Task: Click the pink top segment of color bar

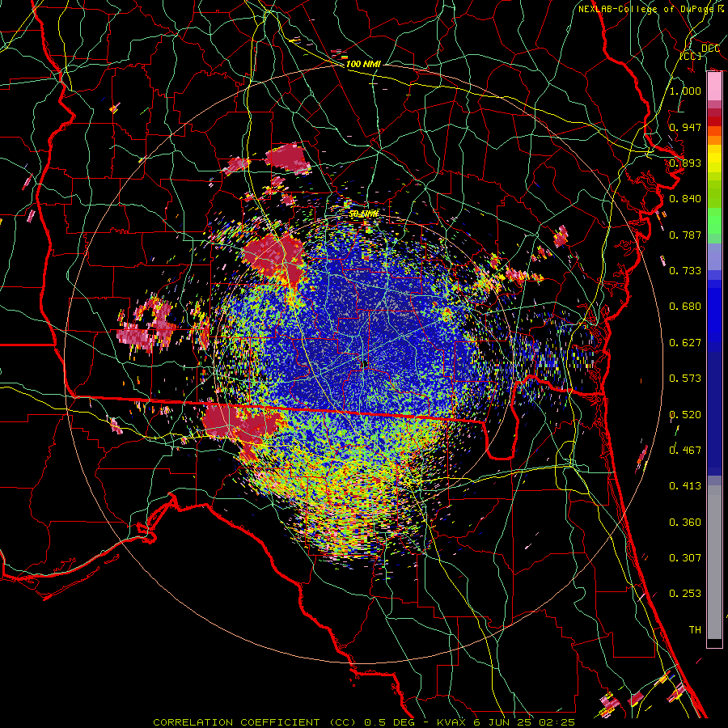Action: point(714,86)
